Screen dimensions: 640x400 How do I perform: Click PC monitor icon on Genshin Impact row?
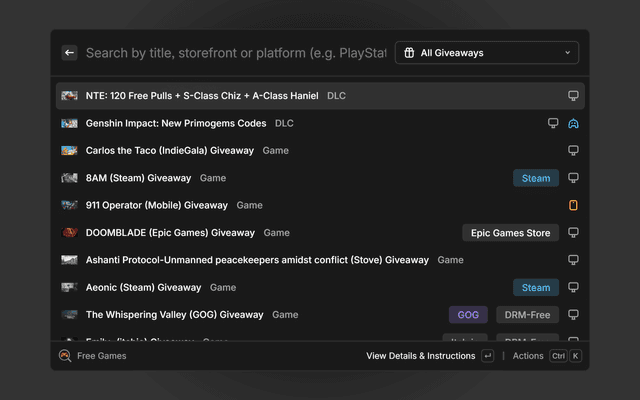point(553,123)
